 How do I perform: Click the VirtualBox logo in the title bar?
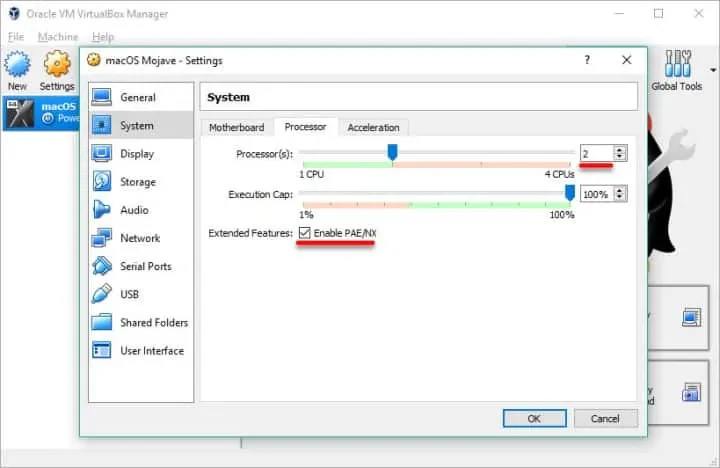pyautogui.click(x=14, y=13)
